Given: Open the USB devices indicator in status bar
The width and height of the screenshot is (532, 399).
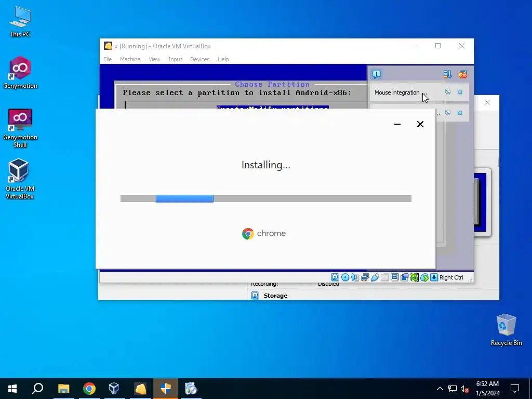Looking at the screenshot, I should click(x=375, y=277).
